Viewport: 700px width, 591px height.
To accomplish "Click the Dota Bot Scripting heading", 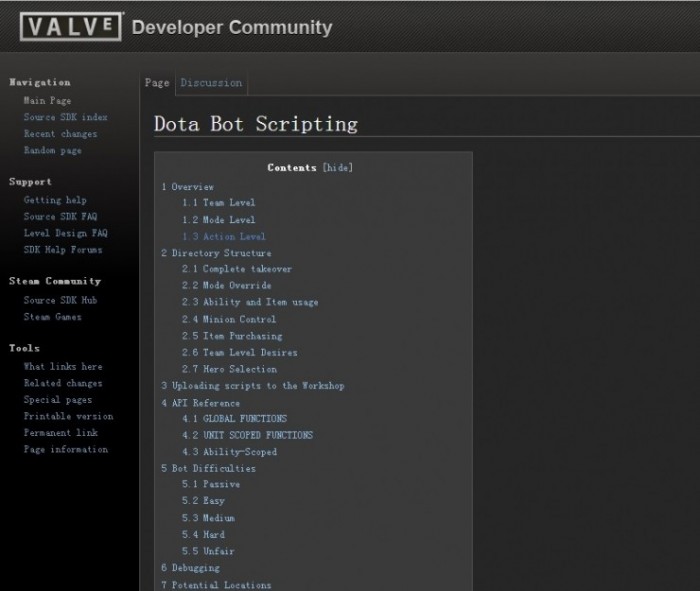I will coord(256,124).
